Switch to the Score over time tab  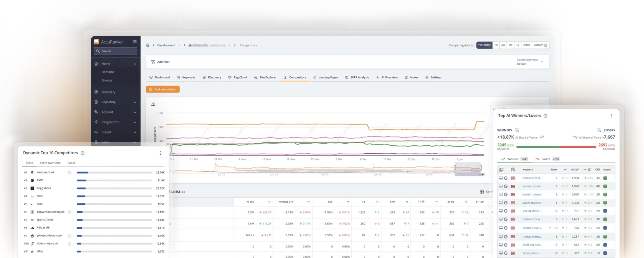[50, 163]
